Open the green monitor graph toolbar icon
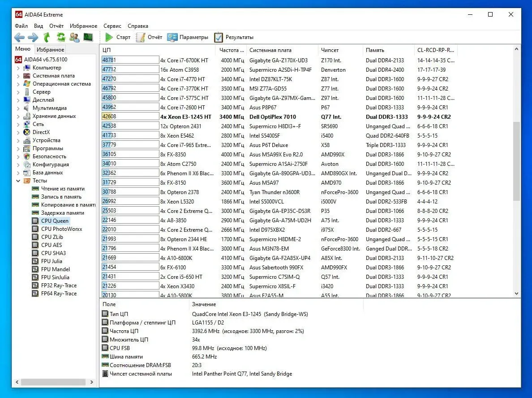This screenshot has height=398, width=532. 88,37
